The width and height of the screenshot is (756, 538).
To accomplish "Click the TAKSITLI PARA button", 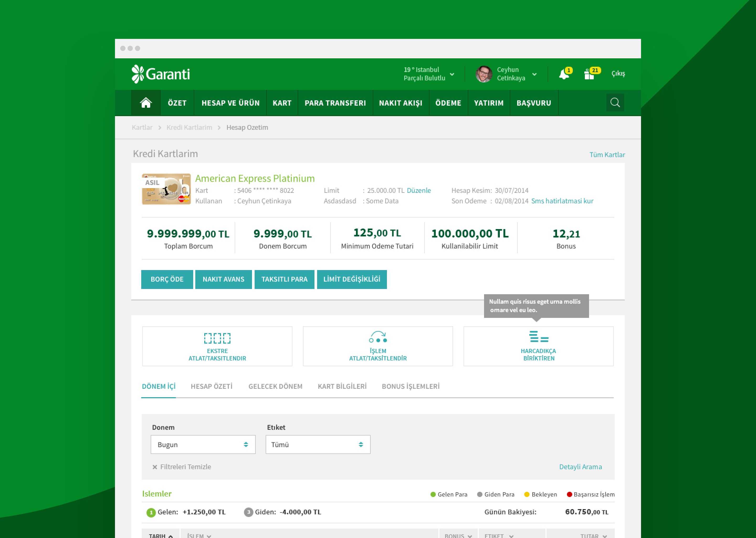I will (284, 279).
